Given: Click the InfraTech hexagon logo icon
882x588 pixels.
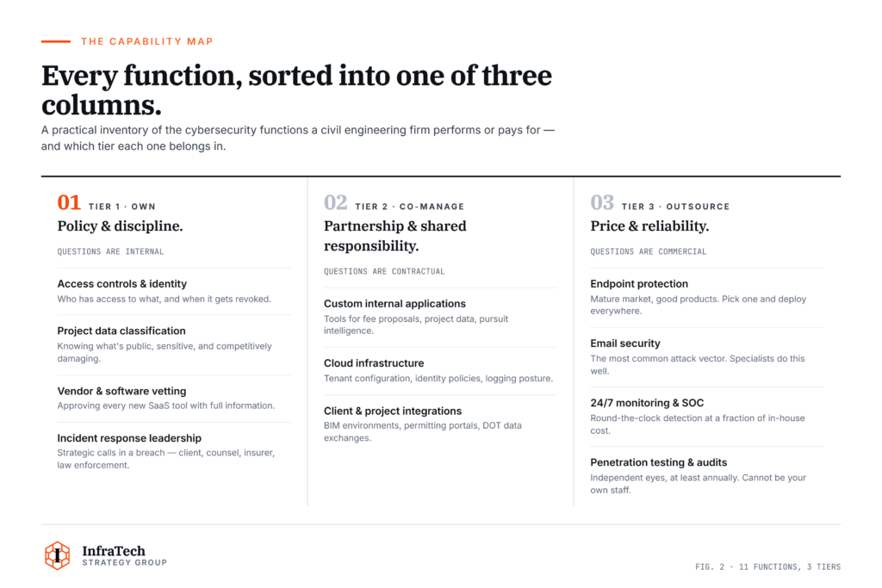Looking at the screenshot, I should tap(58, 555).
